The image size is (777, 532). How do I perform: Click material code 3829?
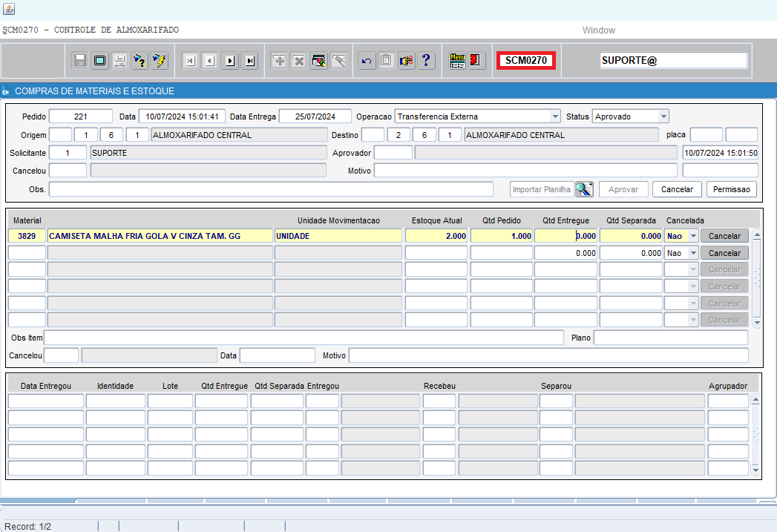tap(27, 236)
